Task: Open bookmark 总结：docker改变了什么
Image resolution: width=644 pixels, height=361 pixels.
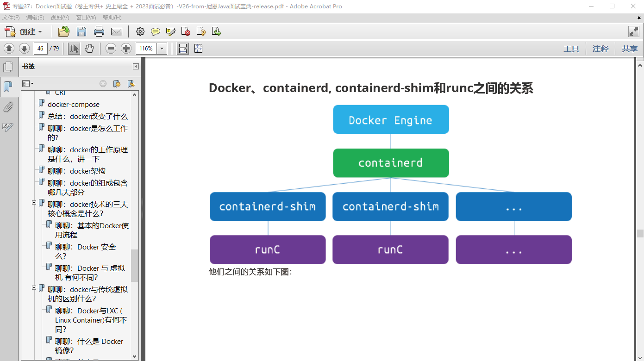Action: tap(88, 117)
